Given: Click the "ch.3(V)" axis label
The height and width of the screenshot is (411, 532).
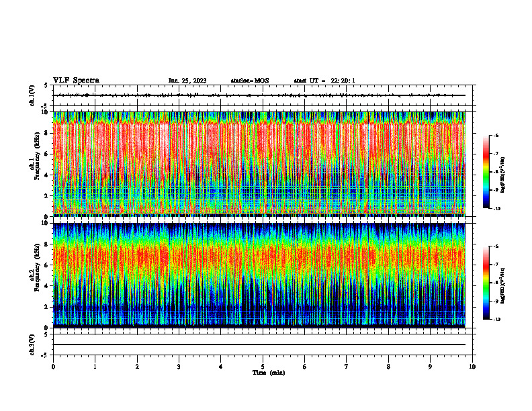Looking at the screenshot, I should click(32, 345).
